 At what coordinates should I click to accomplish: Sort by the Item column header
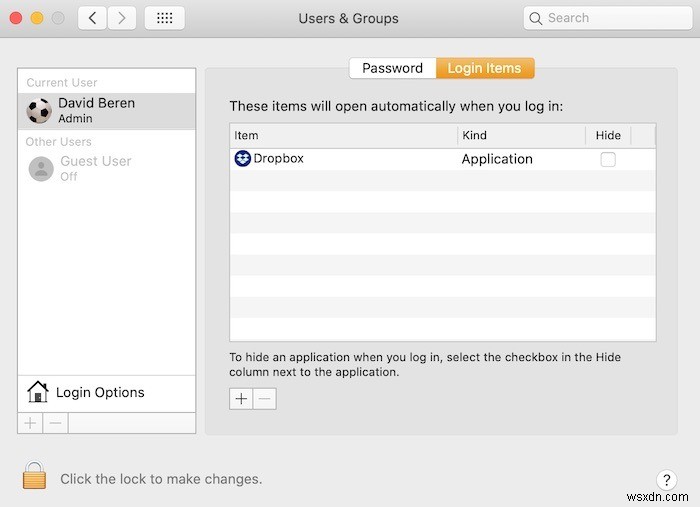343,135
